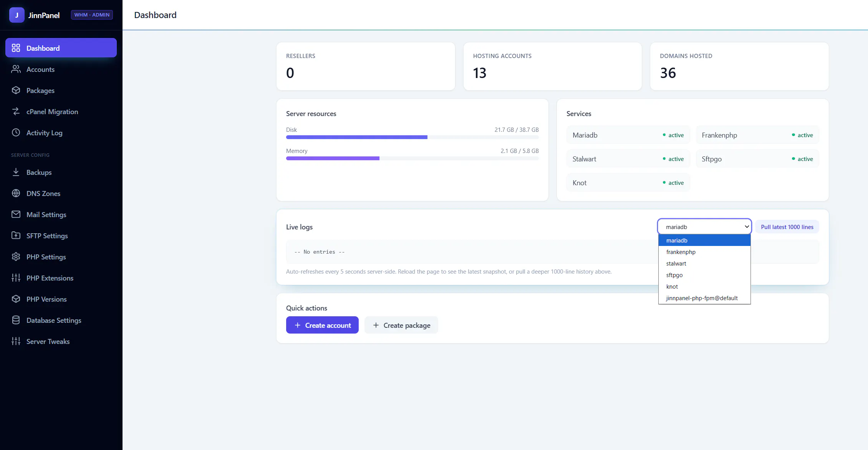Viewport: 868px width, 450px height.
Task: Choose frankenphp from the logs dropdown
Action: pos(704,252)
